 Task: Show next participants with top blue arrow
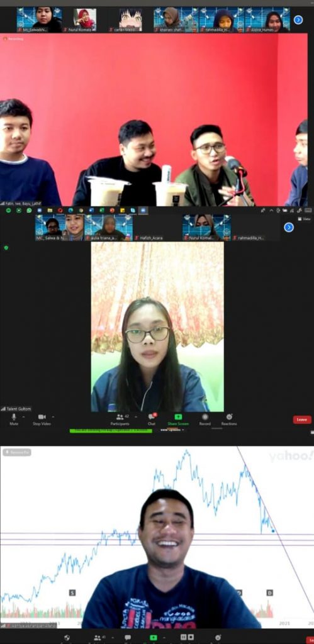click(x=298, y=19)
